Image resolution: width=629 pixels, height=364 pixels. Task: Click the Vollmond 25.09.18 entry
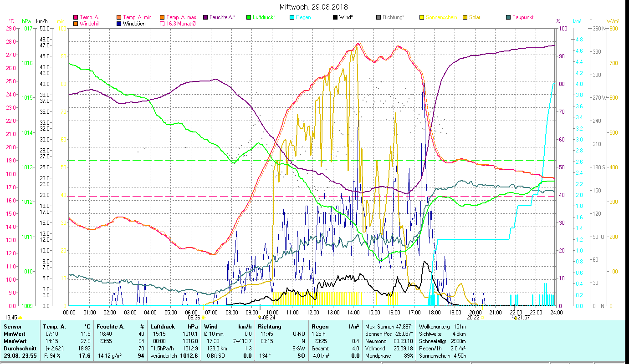(x=389, y=348)
